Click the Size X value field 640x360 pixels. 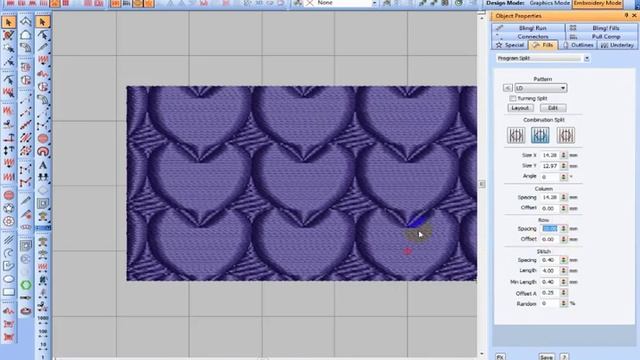pos(549,156)
